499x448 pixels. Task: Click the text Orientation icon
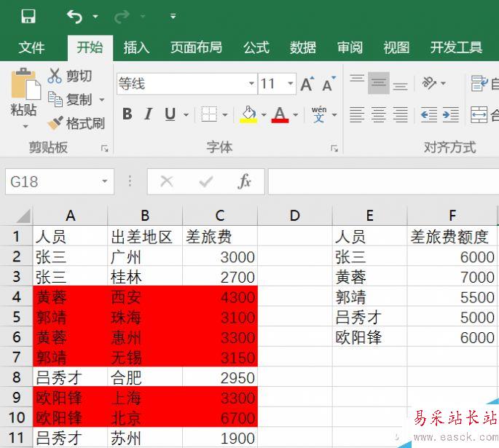click(x=428, y=83)
